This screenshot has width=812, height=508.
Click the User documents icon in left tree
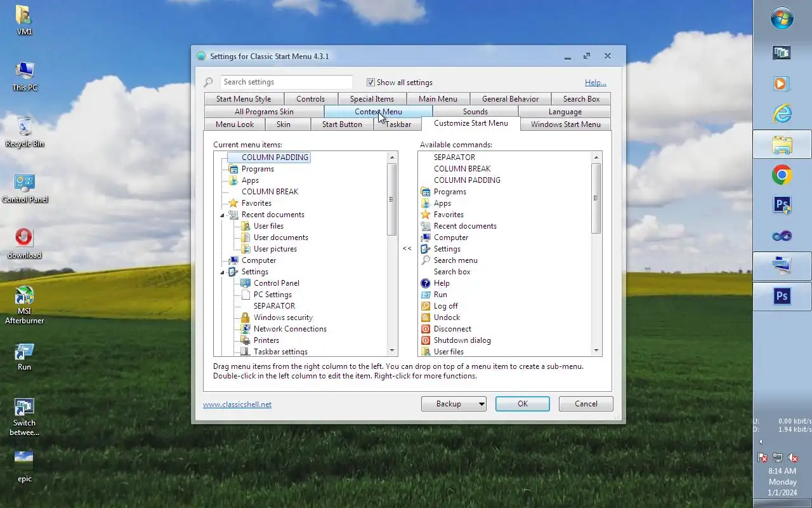pos(245,237)
